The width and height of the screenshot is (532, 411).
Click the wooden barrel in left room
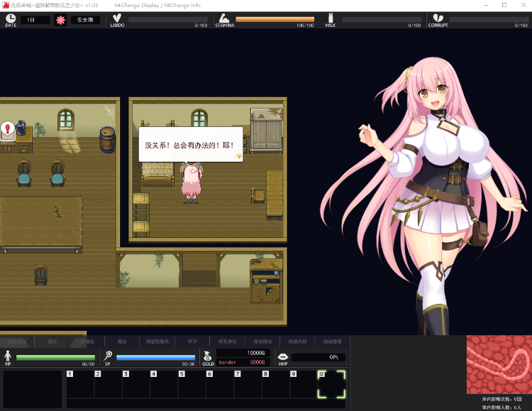tap(108, 139)
